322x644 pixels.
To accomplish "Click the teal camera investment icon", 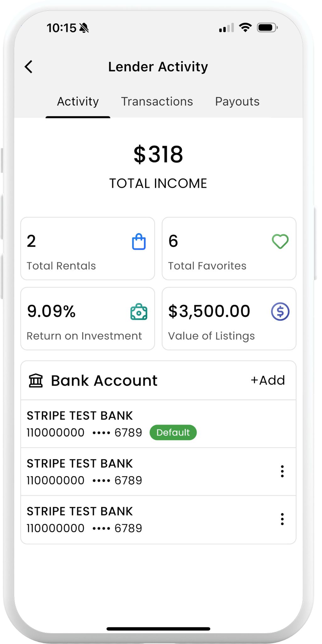I will pyautogui.click(x=139, y=312).
